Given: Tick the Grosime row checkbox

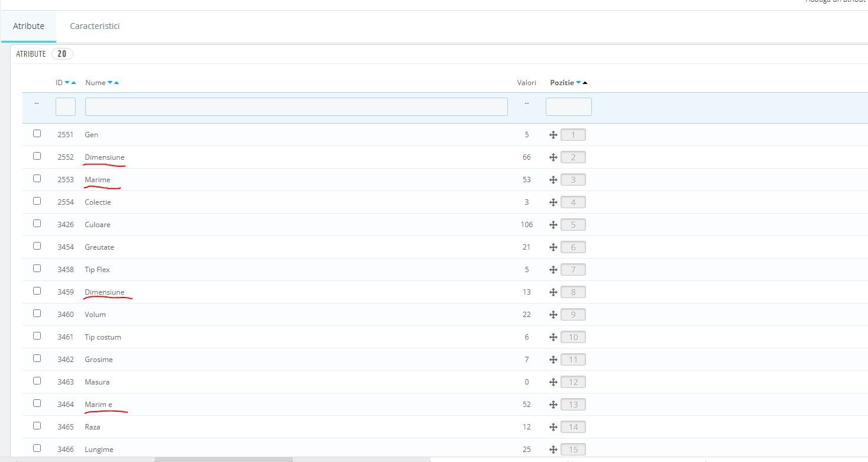Looking at the screenshot, I should [37, 358].
